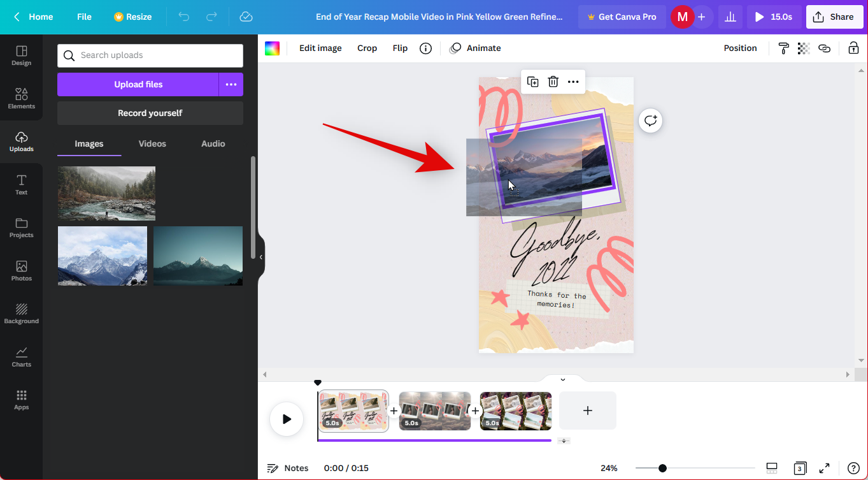Add a collaborator with the plus icon

(x=701, y=17)
